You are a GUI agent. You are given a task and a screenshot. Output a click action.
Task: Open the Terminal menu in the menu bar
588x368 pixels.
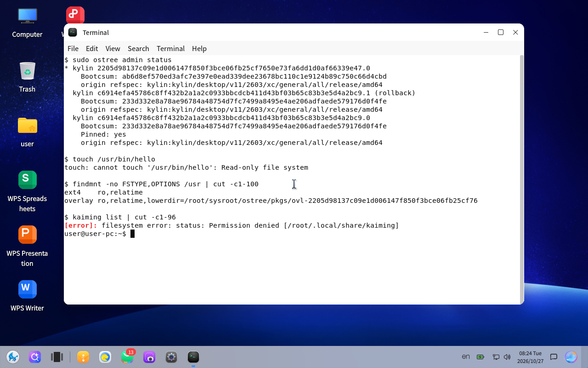[170, 49]
